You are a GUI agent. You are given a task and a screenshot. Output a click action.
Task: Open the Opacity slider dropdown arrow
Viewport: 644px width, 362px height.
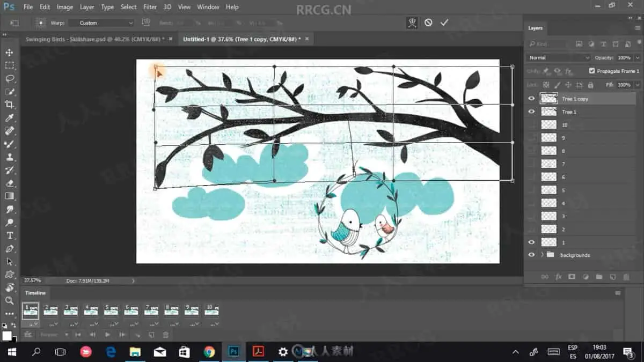(x=638, y=57)
